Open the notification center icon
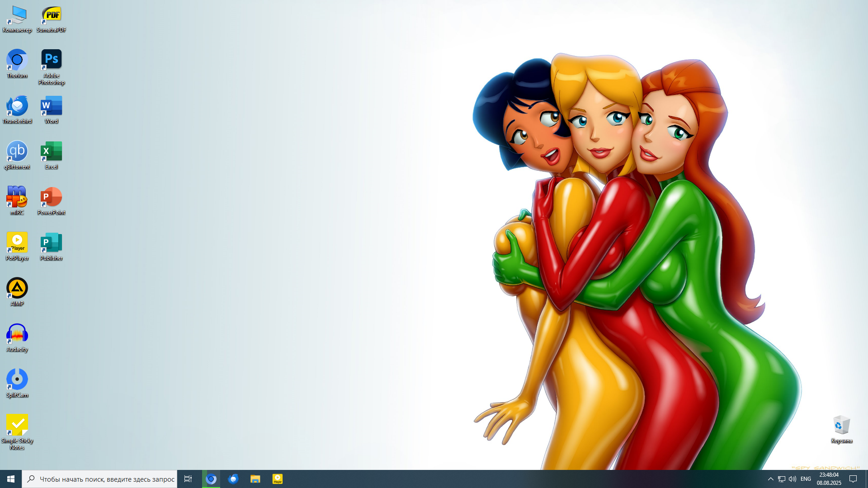868x488 pixels. (853, 479)
